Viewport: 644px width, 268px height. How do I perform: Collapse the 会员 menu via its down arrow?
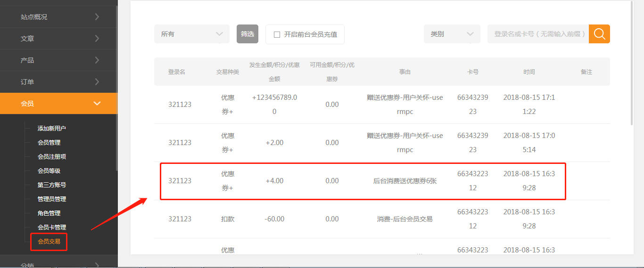point(97,104)
